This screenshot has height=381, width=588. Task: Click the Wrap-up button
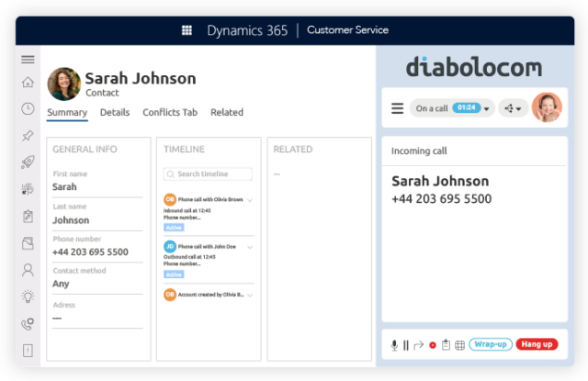491,344
